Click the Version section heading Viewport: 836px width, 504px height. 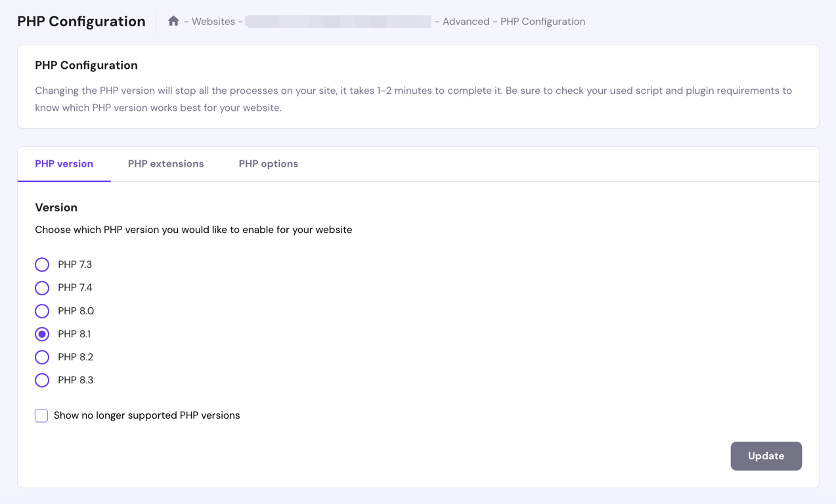56,207
